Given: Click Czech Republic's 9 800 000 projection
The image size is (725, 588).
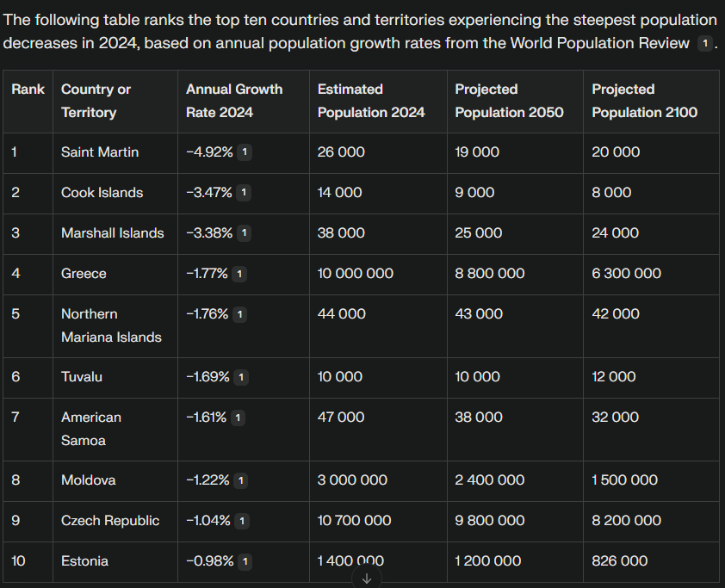Looking at the screenshot, I should click(490, 521).
